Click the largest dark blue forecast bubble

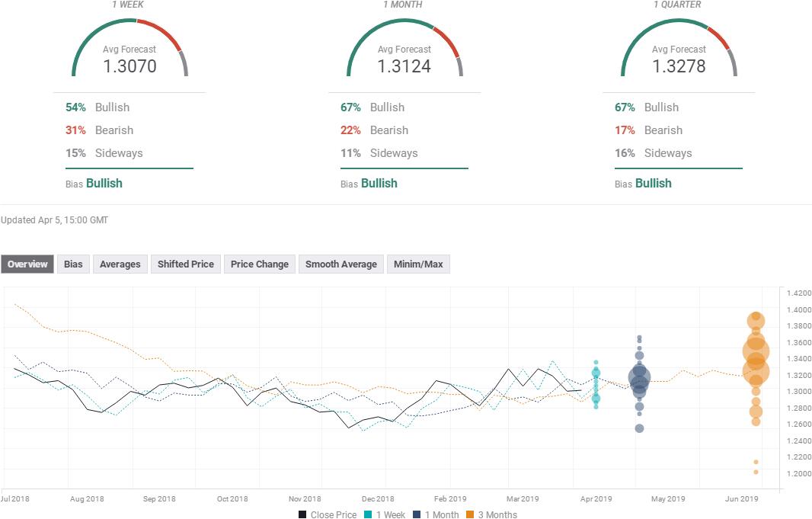coord(639,377)
